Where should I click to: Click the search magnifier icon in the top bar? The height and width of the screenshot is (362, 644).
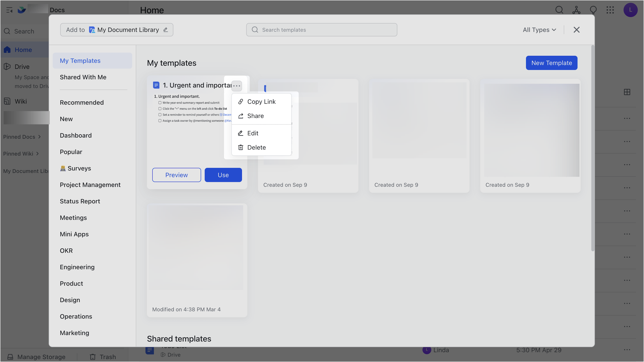(x=559, y=10)
